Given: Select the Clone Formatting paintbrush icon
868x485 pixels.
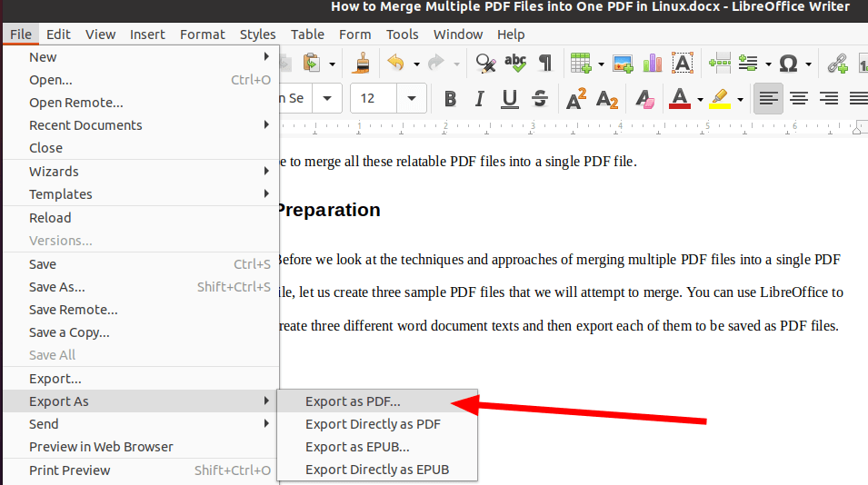Looking at the screenshot, I should point(363,63).
